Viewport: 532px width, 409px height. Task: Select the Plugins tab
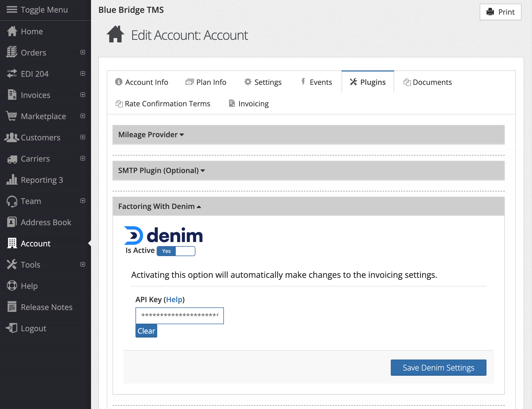tap(368, 82)
